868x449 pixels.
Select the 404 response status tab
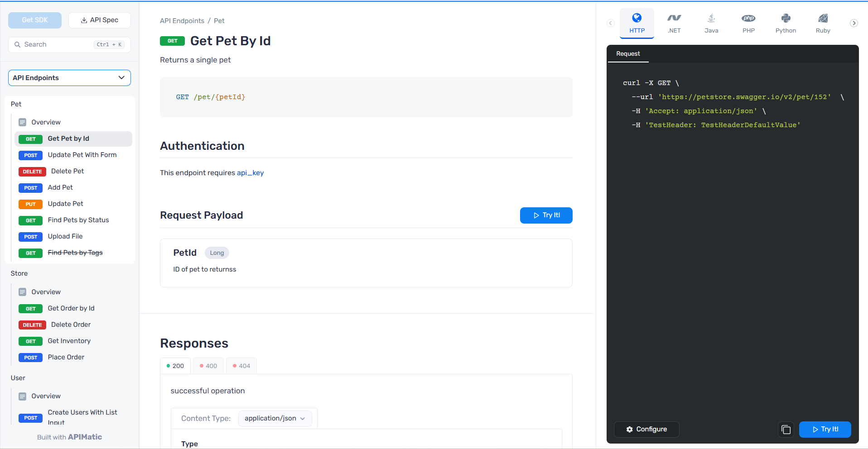tap(241, 365)
